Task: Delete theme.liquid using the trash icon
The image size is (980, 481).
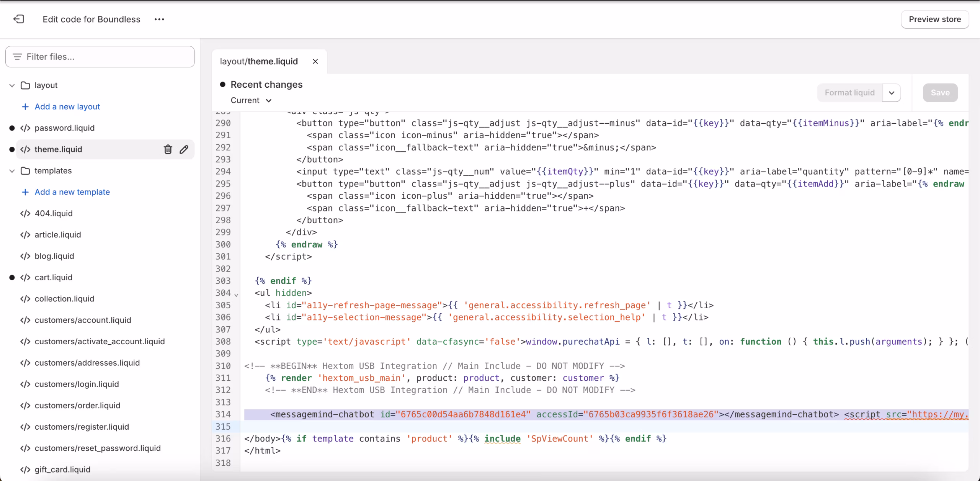Action: 168,149
